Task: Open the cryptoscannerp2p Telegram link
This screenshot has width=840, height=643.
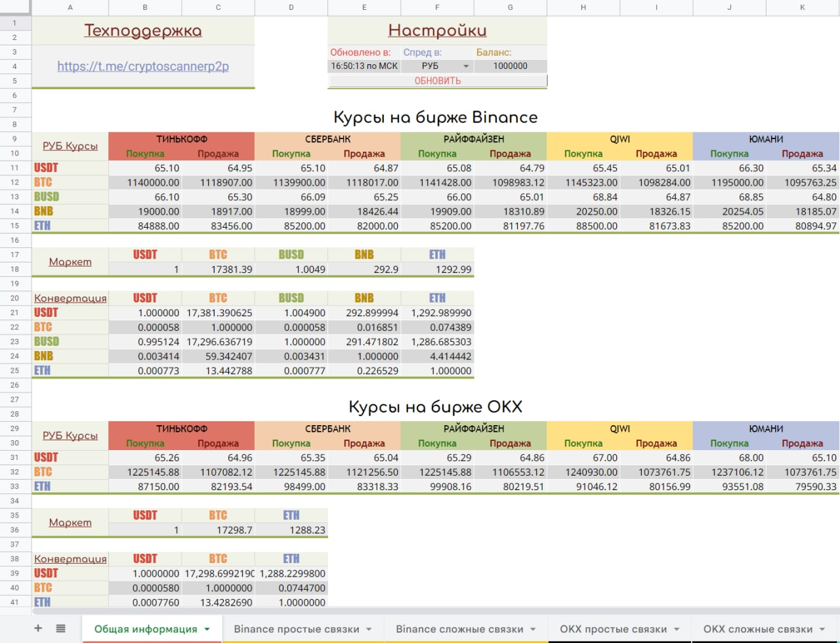Action: tap(143, 66)
